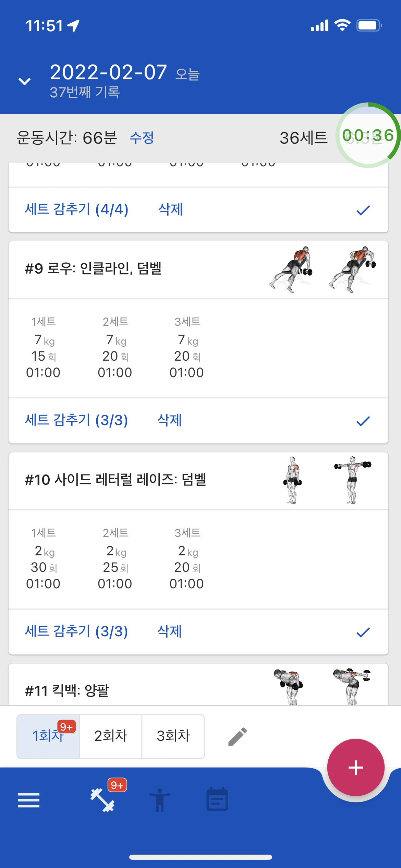
Task: View incline dumbbell row exercise illustration
Action: tap(322, 269)
